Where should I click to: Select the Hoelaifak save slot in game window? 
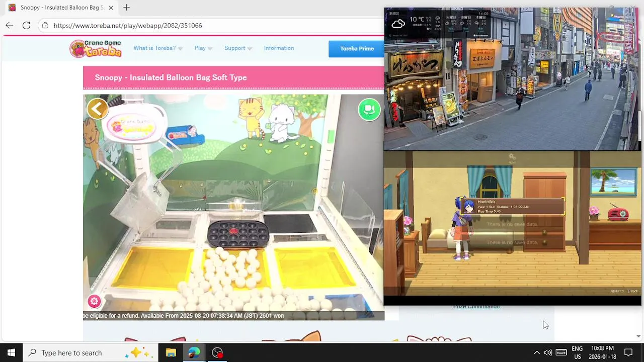click(x=512, y=207)
